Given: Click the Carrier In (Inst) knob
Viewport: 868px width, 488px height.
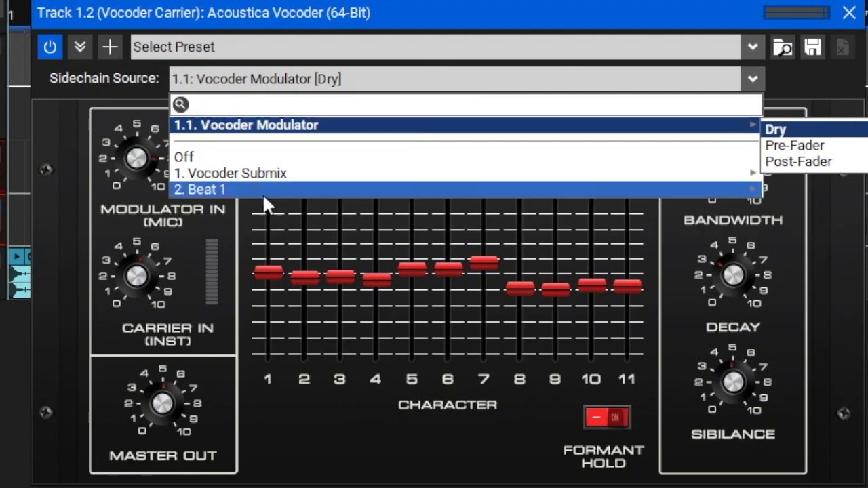Looking at the screenshot, I should [x=136, y=276].
